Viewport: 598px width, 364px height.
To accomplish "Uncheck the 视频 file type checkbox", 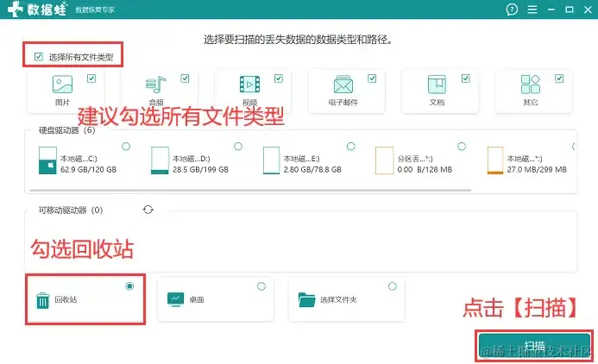I will [x=279, y=78].
